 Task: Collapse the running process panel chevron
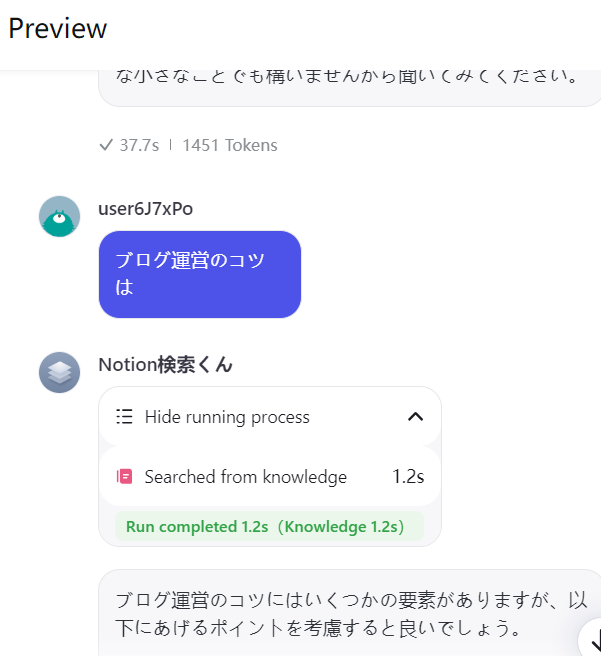[415, 417]
